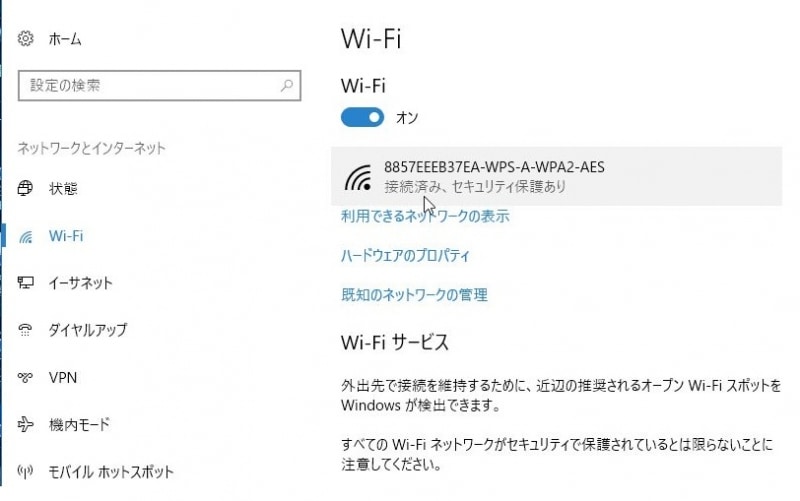The image size is (800, 501).
Task: Click the Wi-Fi sidebar icon
Action: (x=26, y=236)
